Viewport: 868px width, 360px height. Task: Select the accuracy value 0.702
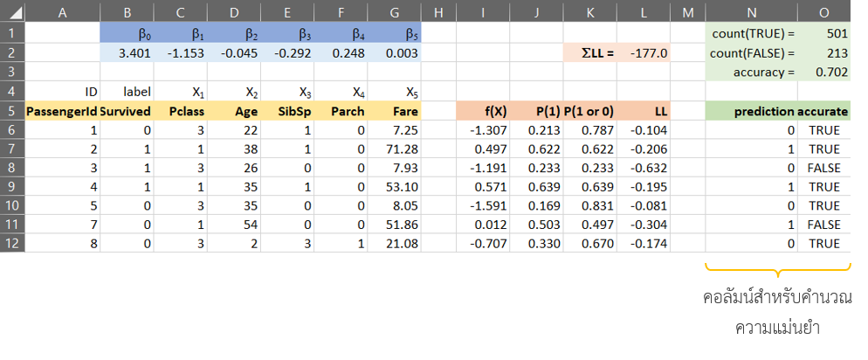pos(824,72)
